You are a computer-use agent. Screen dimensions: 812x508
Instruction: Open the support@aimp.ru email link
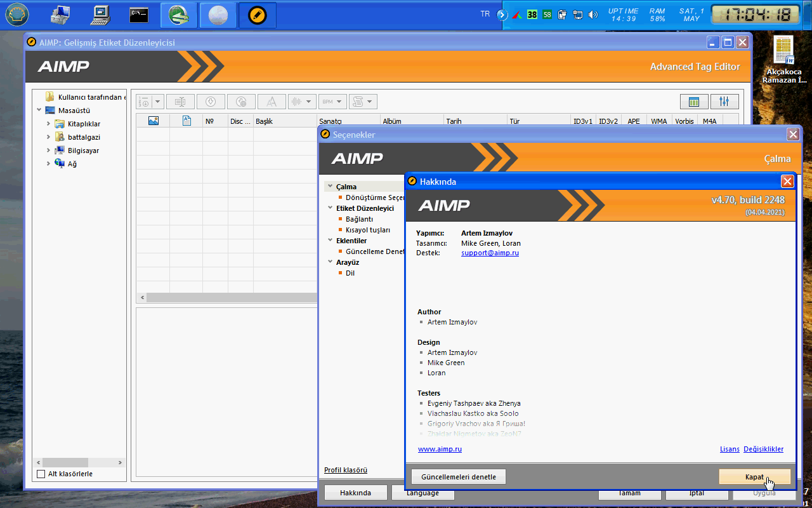pos(490,253)
